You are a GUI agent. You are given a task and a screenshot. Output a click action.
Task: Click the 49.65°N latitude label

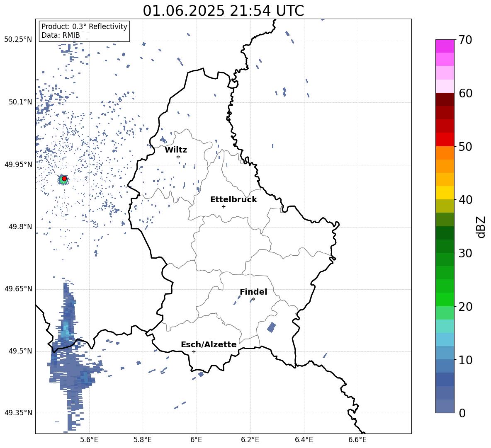coord(18,289)
